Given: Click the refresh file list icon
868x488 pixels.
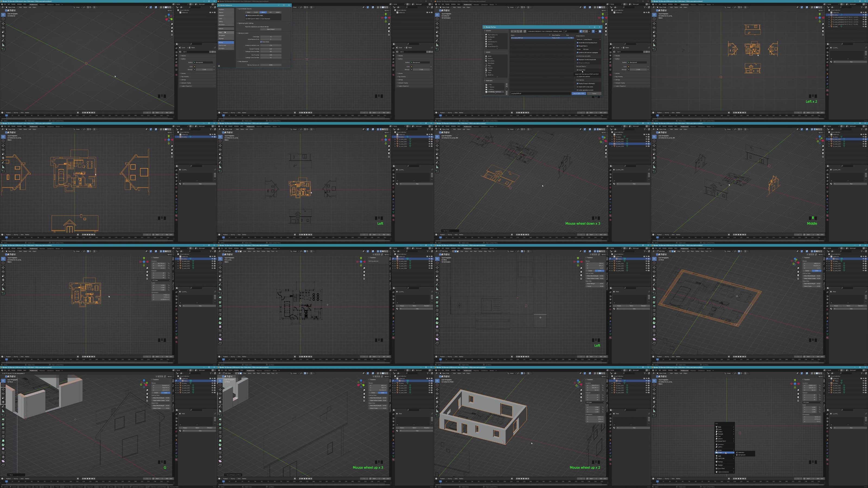Looking at the screenshot, I should (521, 31).
